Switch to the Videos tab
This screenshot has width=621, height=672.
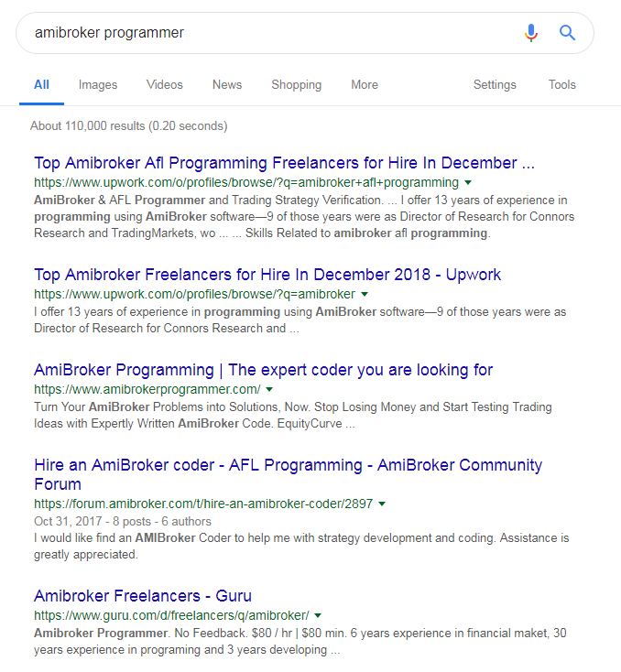[165, 85]
